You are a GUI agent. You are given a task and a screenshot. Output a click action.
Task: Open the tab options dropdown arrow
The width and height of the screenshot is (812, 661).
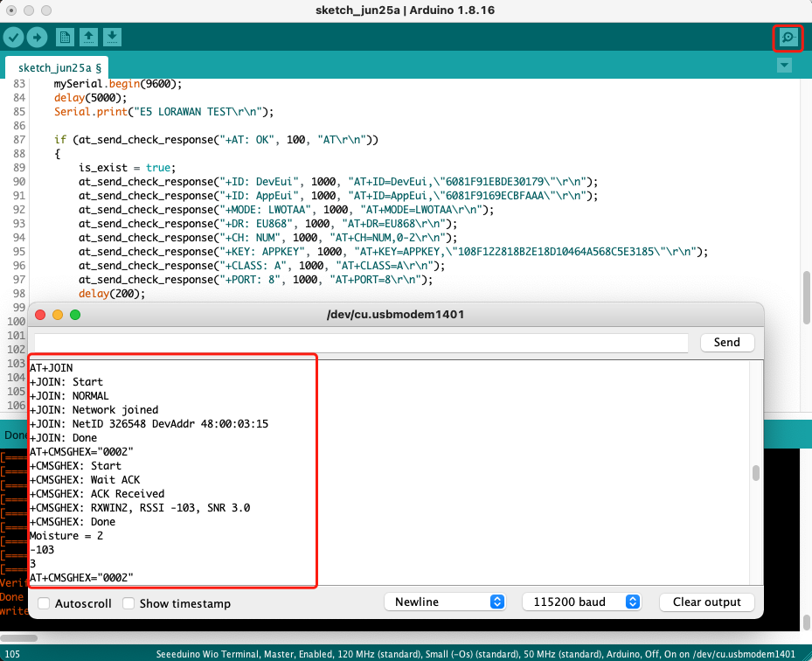(x=785, y=66)
